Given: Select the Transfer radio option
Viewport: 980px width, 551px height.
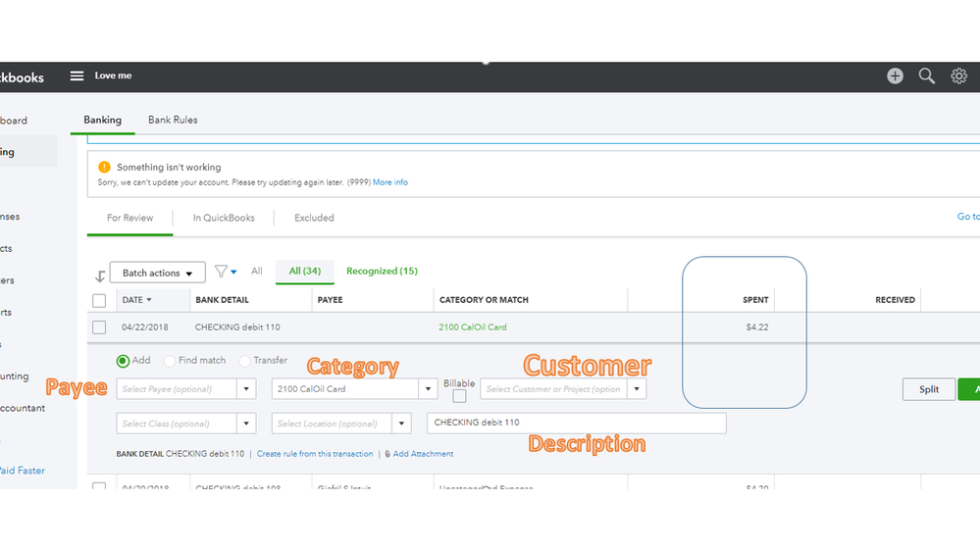Looking at the screenshot, I should [245, 361].
